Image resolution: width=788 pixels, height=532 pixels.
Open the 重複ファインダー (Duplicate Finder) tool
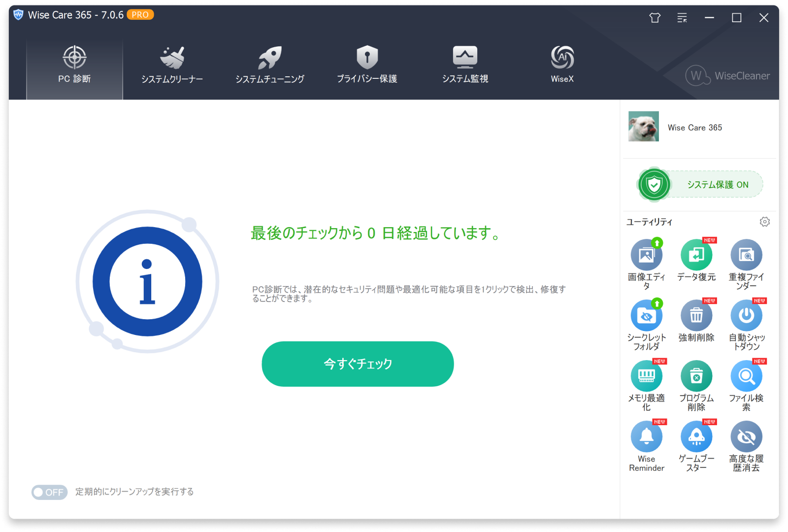coord(746,254)
